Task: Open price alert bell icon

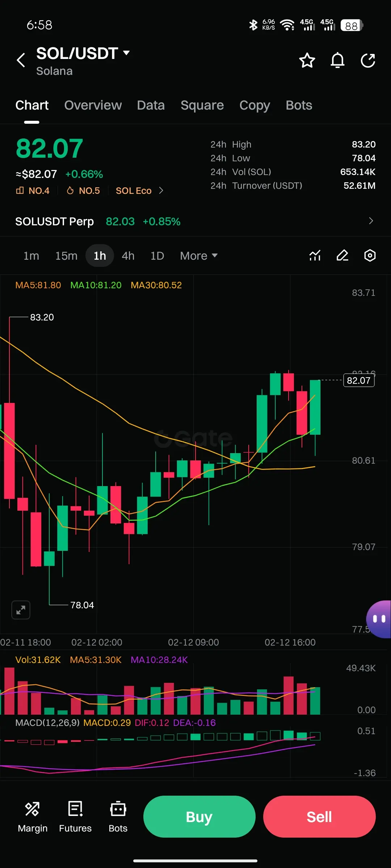Action: click(337, 60)
